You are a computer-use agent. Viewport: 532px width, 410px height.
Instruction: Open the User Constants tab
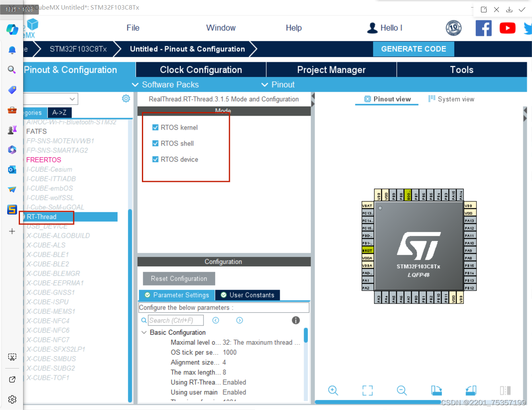[x=247, y=295]
